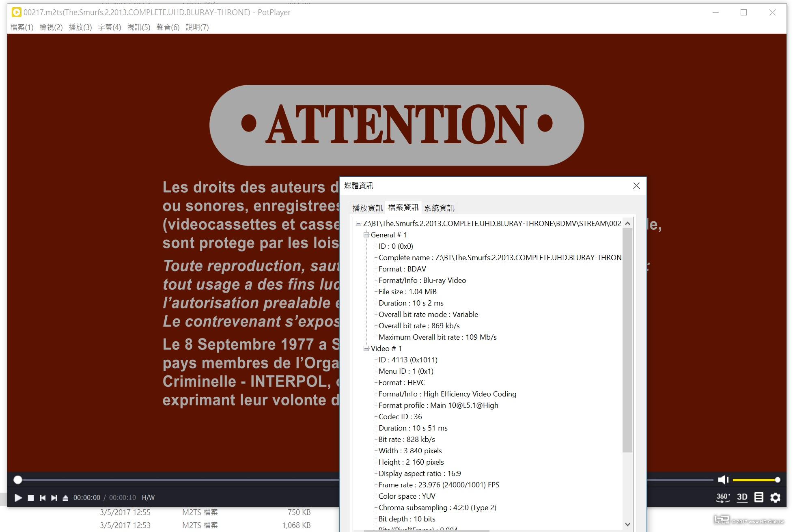
Task: Open the playlist panel icon
Action: pos(759,498)
